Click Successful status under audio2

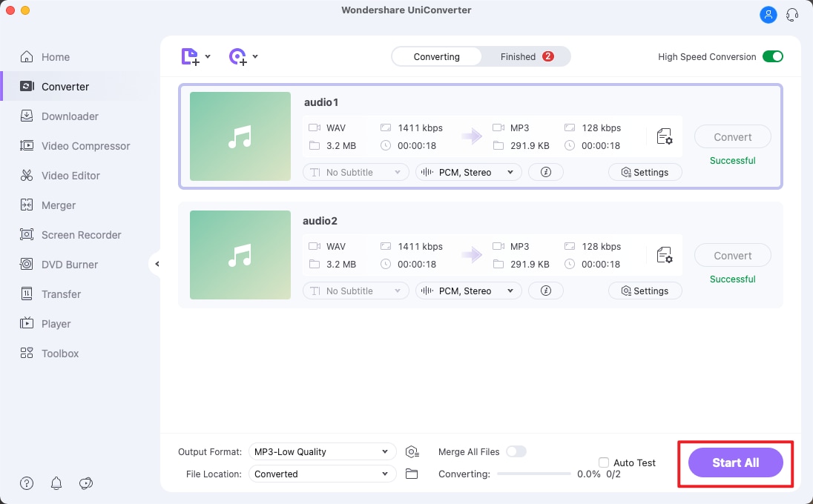coord(732,279)
